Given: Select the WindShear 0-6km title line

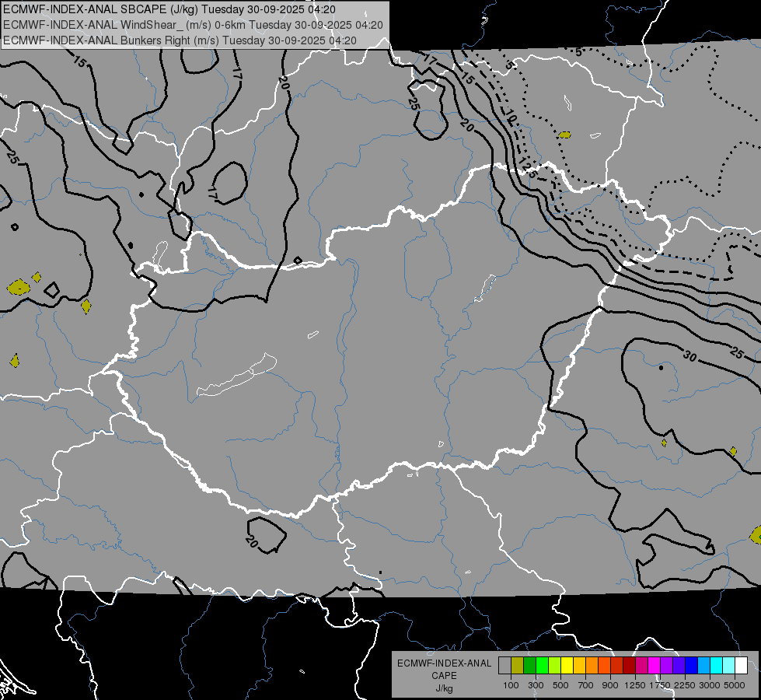Looking at the screenshot, I should click(193, 25).
